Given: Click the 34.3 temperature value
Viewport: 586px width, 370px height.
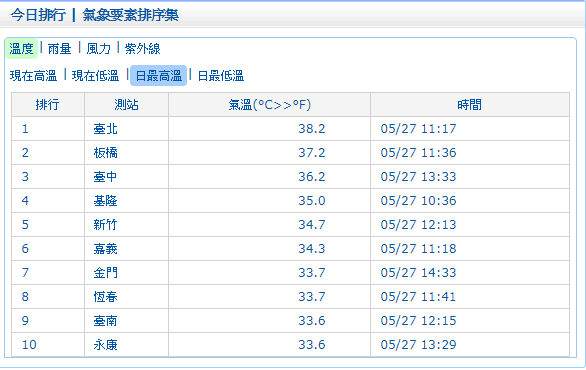Looking at the screenshot, I should click(x=312, y=249).
